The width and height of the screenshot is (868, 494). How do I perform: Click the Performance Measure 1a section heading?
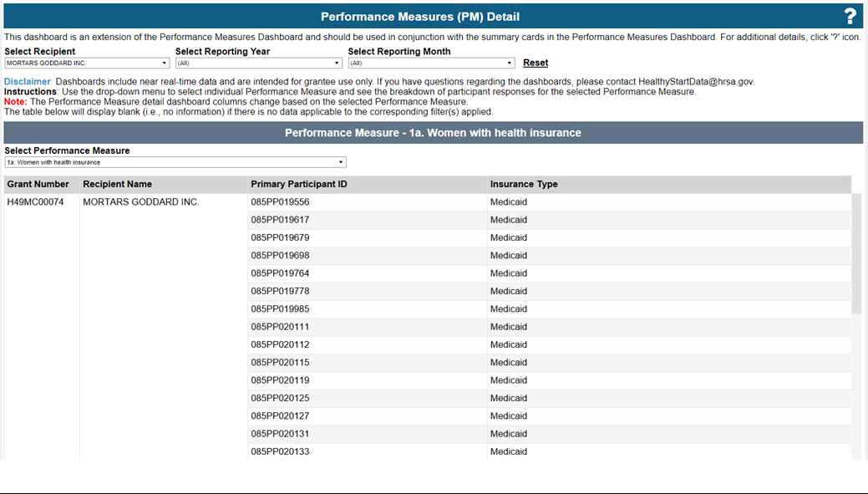pyautogui.click(x=433, y=133)
